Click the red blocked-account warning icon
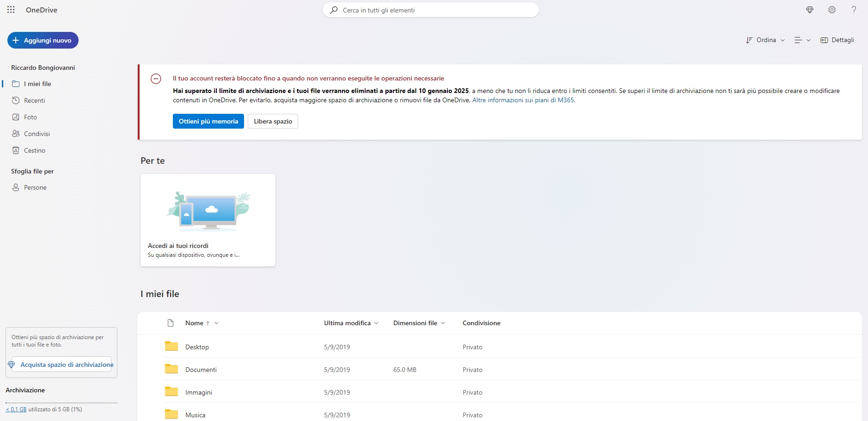The width and height of the screenshot is (868, 421). point(156,79)
